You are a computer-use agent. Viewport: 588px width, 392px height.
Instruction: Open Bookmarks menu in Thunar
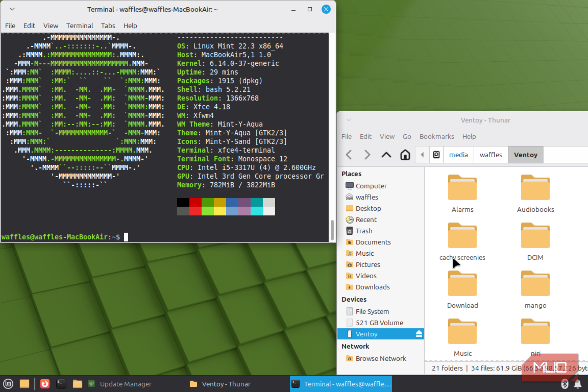(437, 136)
